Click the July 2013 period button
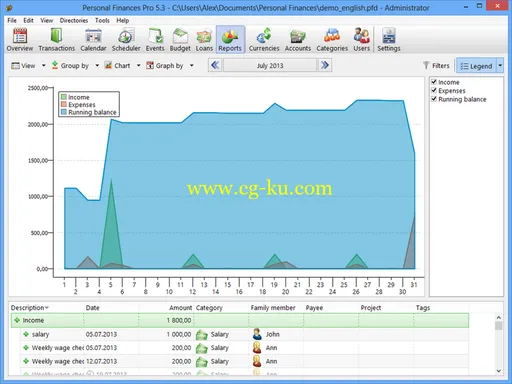This screenshot has height=384, width=512. pyautogui.click(x=270, y=65)
